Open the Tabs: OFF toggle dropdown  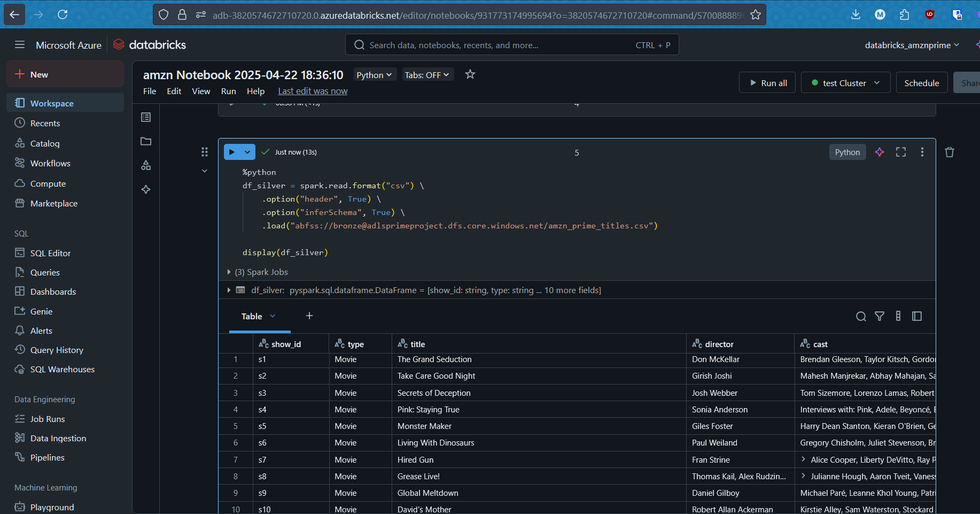[427, 74]
